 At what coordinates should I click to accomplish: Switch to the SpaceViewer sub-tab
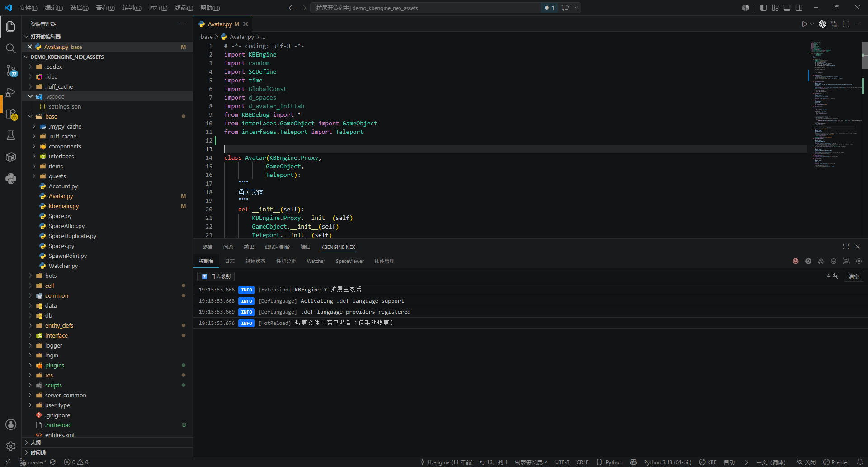click(x=349, y=261)
